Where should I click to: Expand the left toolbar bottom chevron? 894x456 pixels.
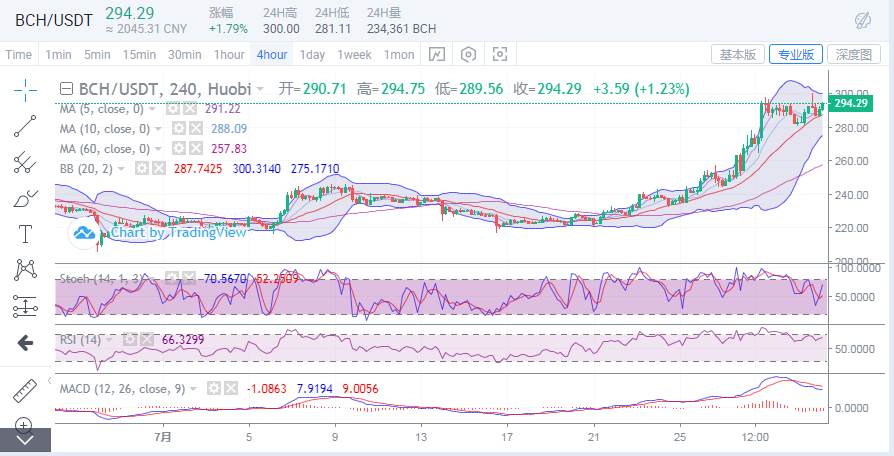(x=25, y=439)
